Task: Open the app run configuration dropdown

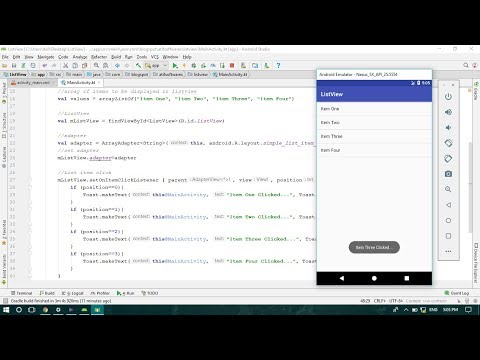Action: pos(156,66)
